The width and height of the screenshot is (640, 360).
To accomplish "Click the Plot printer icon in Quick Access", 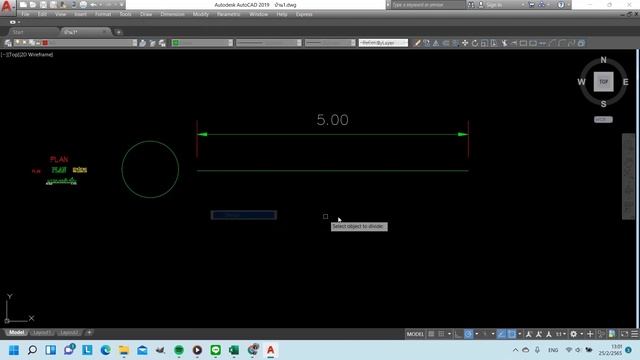I will [x=83, y=5].
